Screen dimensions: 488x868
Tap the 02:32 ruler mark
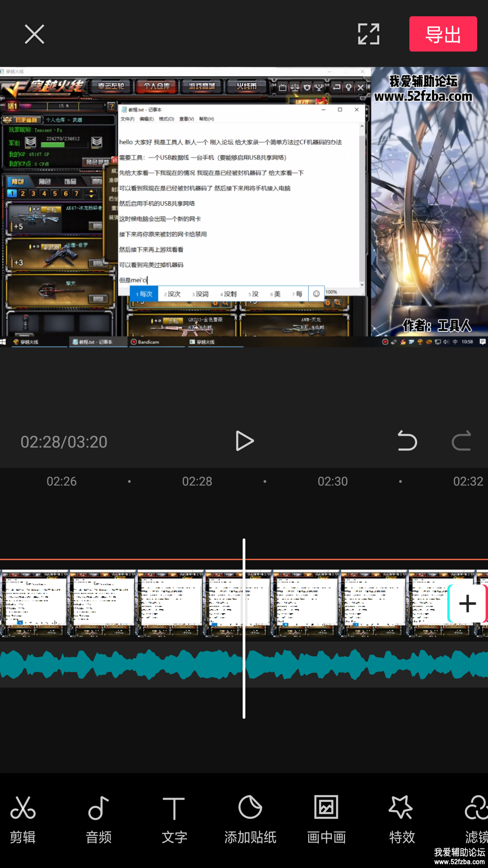point(468,481)
